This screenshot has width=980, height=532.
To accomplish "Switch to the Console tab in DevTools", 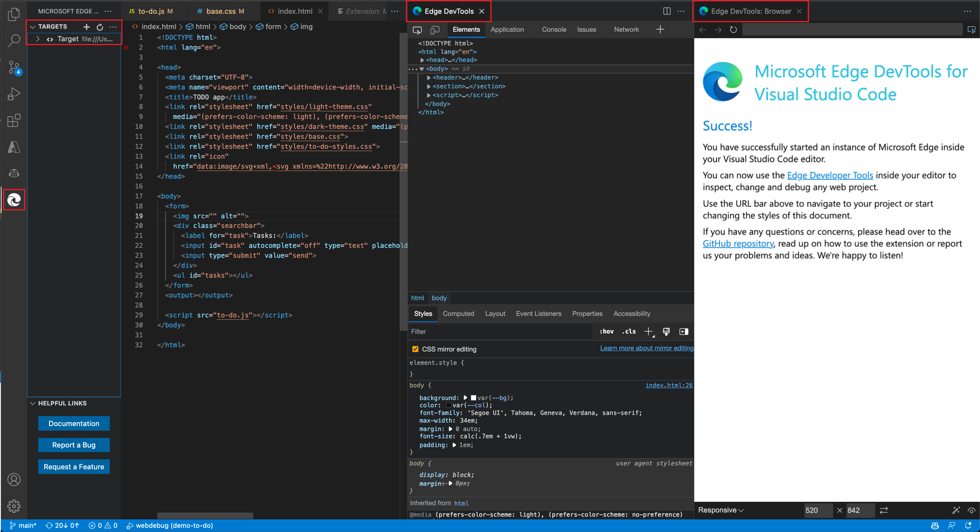I will click(x=553, y=29).
